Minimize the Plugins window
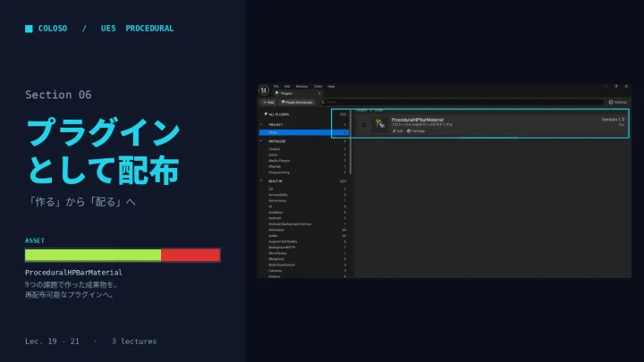 point(606,86)
